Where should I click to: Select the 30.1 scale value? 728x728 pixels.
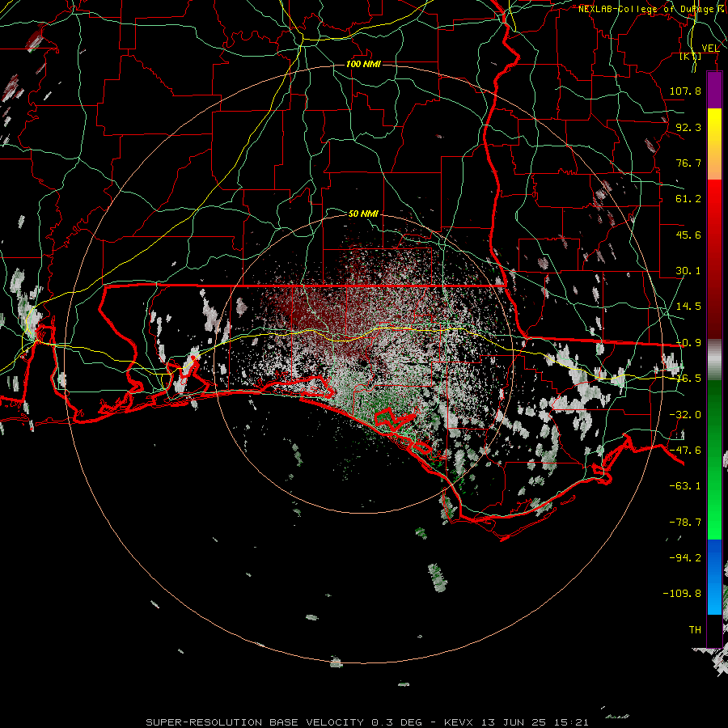(688, 271)
